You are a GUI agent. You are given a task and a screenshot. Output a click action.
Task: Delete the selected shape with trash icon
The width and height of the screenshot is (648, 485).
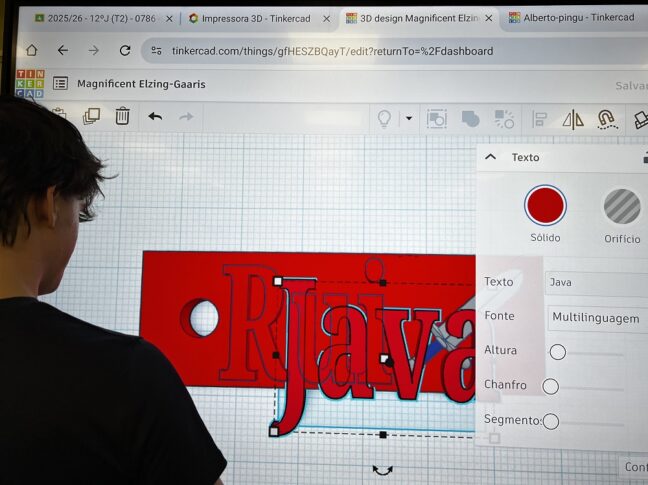coord(122,116)
